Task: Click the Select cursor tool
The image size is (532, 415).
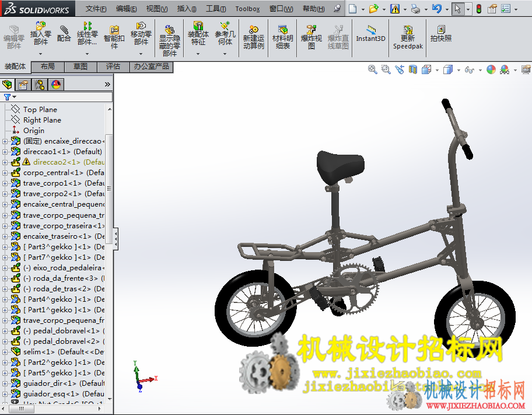Action: pyautogui.click(x=458, y=9)
